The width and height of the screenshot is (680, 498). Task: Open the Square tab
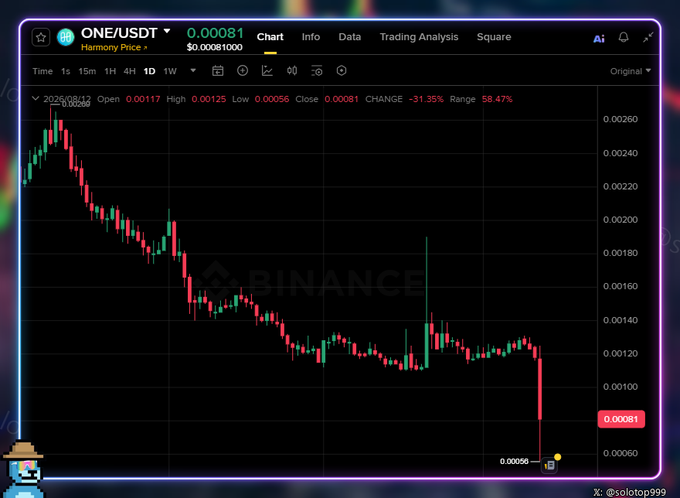click(x=494, y=37)
